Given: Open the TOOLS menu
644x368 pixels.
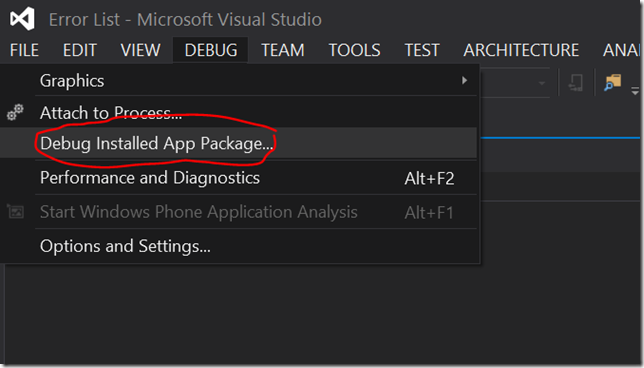Looking at the screenshot, I should click(x=354, y=50).
